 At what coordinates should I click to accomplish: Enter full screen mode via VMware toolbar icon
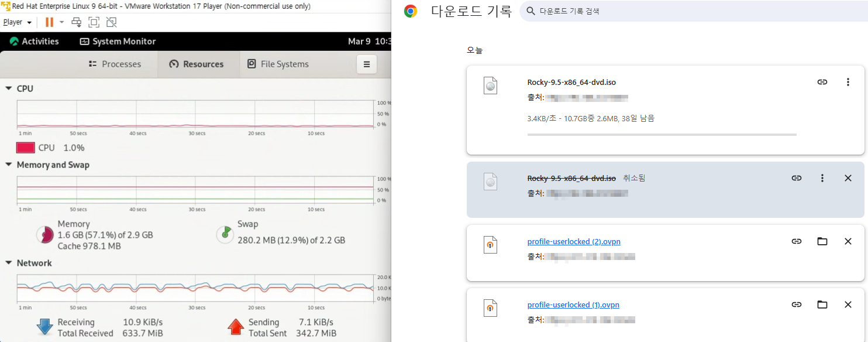(x=94, y=22)
